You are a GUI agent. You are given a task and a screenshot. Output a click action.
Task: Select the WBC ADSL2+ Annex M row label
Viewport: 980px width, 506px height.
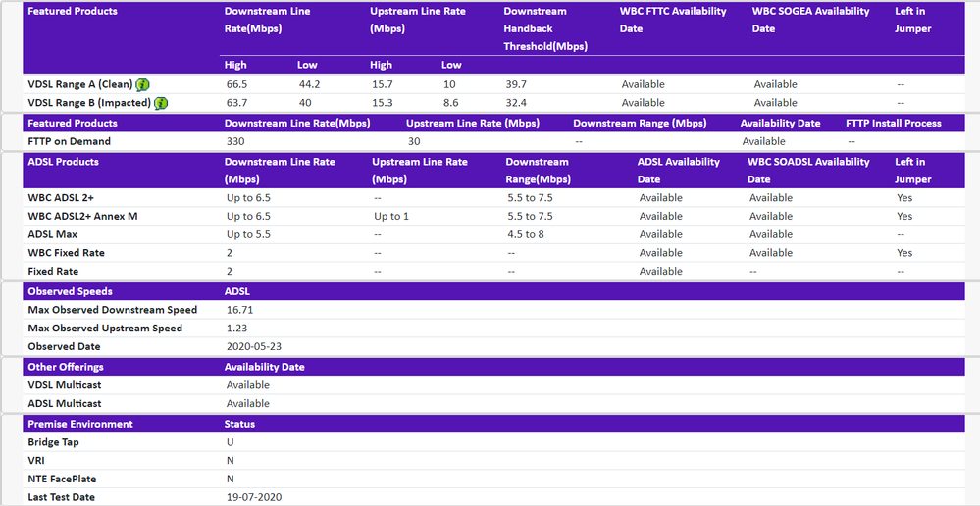82,216
